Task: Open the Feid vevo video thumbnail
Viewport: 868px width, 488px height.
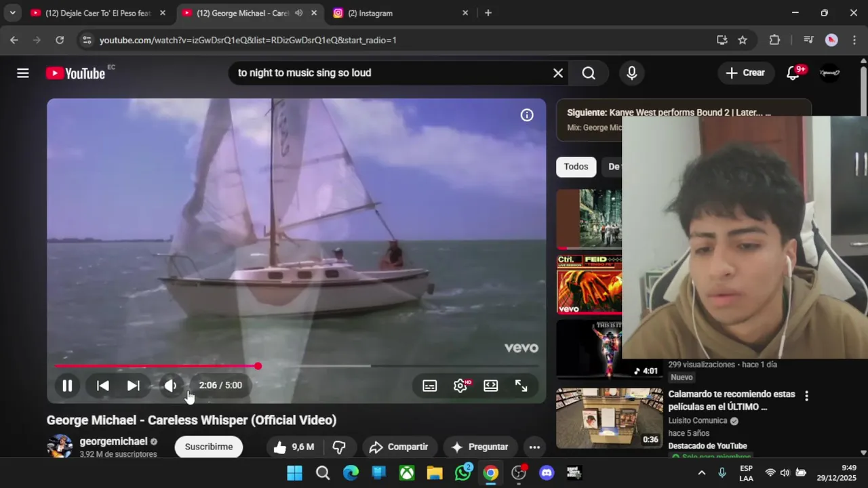Action: (x=589, y=285)
